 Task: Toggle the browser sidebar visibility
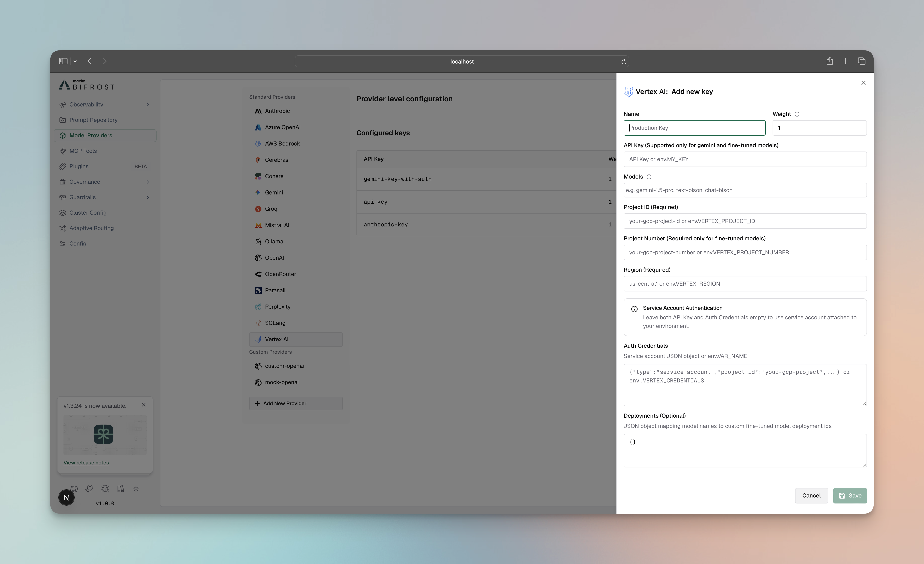tap(63, 61)
